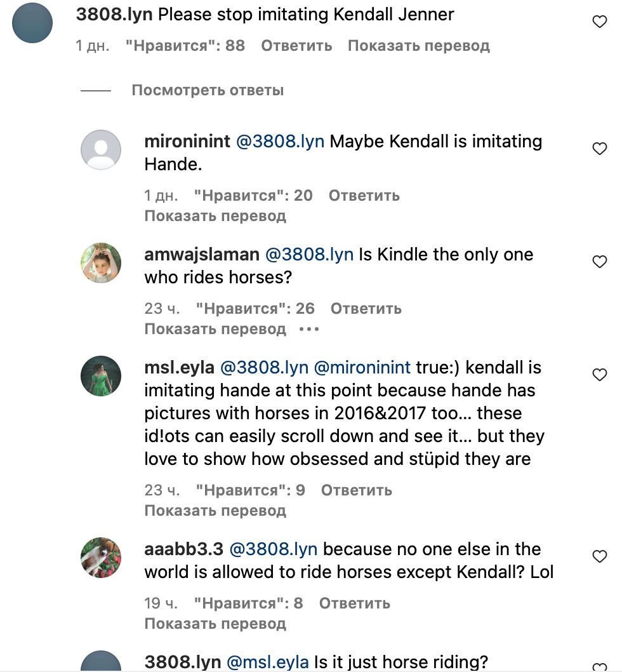Tap the heart next to msl.eyla's reply
The height and width of the screenshot is (672, 622).
[x=599, y=375]
